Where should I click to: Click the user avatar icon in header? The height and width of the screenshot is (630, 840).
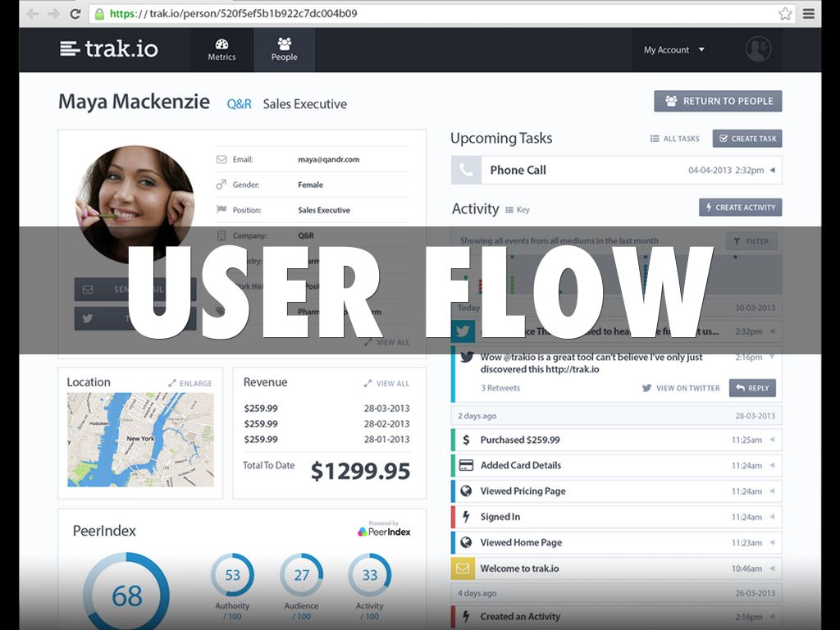pos(758,49)
